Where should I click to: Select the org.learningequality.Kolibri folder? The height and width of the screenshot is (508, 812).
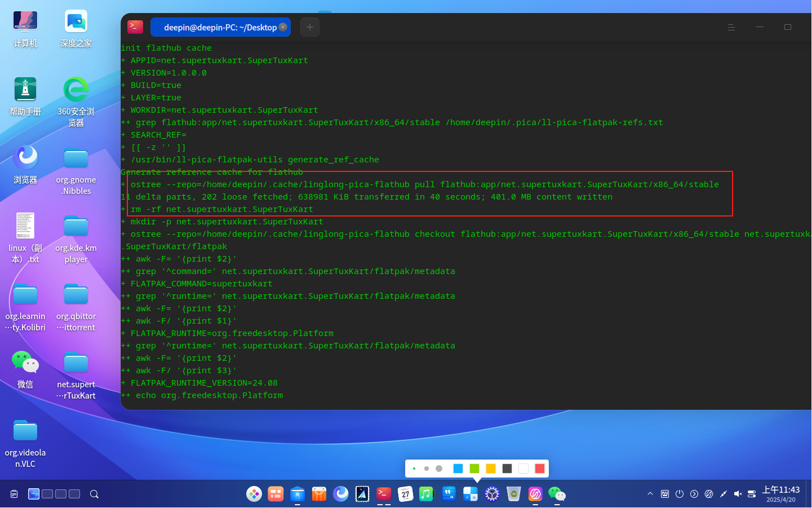25,307
